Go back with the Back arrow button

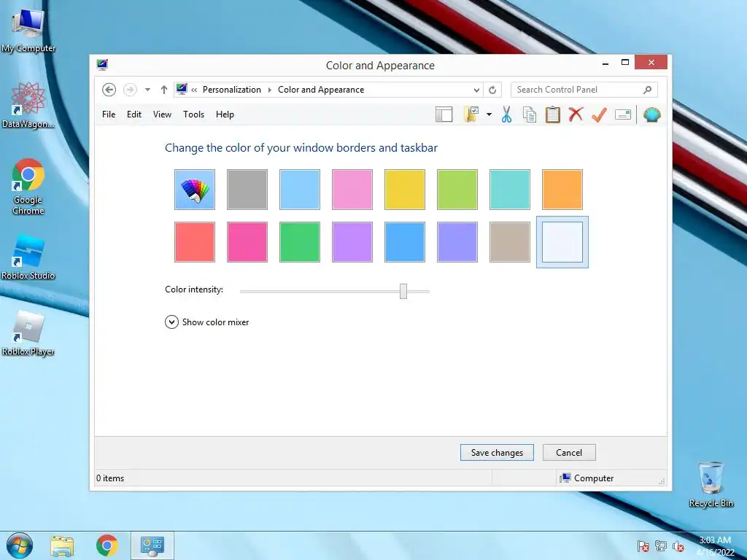[x=109, y=90]
